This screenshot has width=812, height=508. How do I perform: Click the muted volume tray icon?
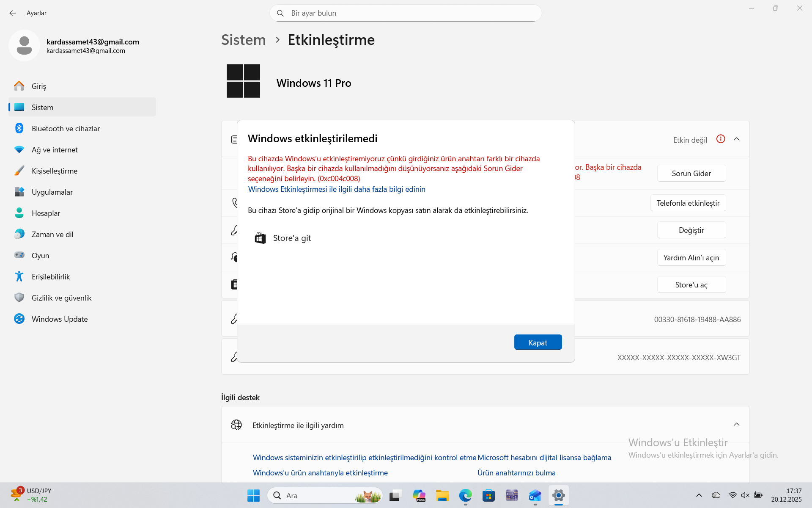(x=745, y=495)
